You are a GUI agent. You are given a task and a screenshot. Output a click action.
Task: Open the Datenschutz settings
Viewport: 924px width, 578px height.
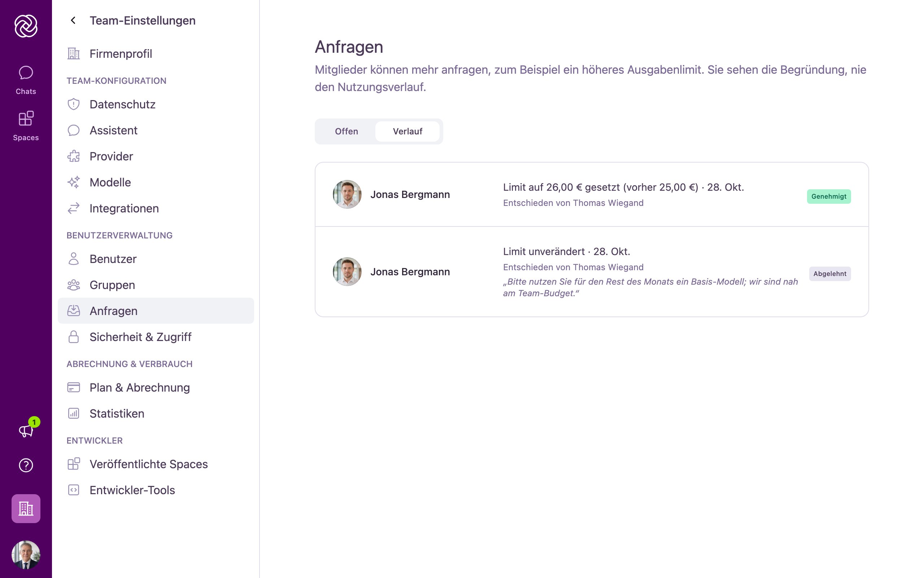coord(156,104)
